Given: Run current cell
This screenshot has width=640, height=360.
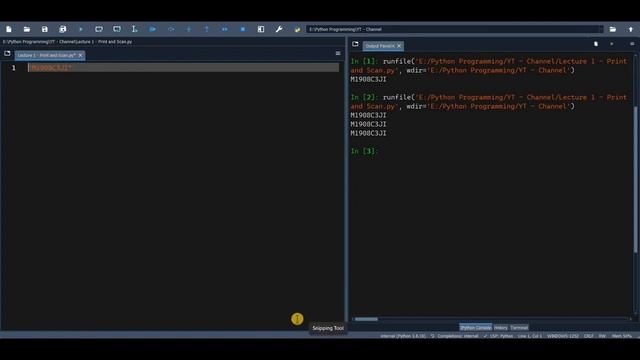Looking at the screenshot, I should click(99, 29).
